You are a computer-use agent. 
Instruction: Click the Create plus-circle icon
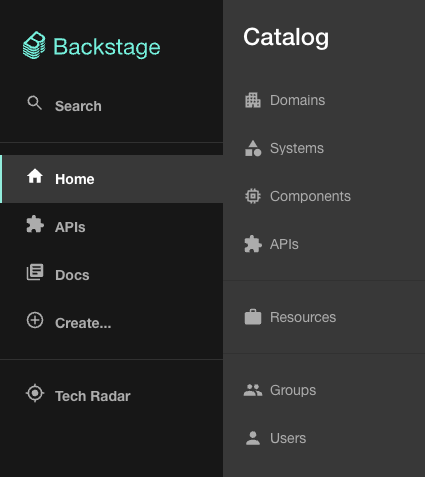[x=35, y=320]
